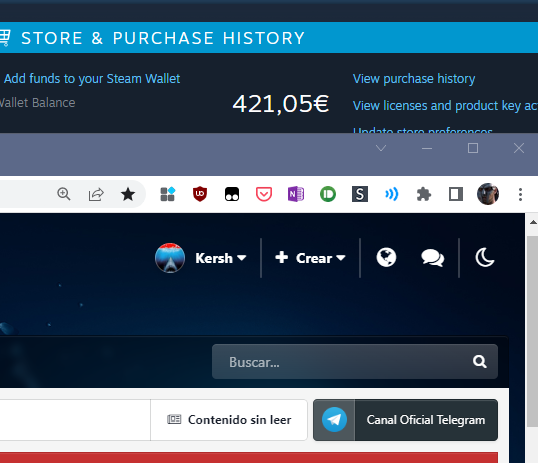This screenshot has height=463, width=538.
Task: Expand the Crear dropdown menu
Action: [x=310, y=258]
